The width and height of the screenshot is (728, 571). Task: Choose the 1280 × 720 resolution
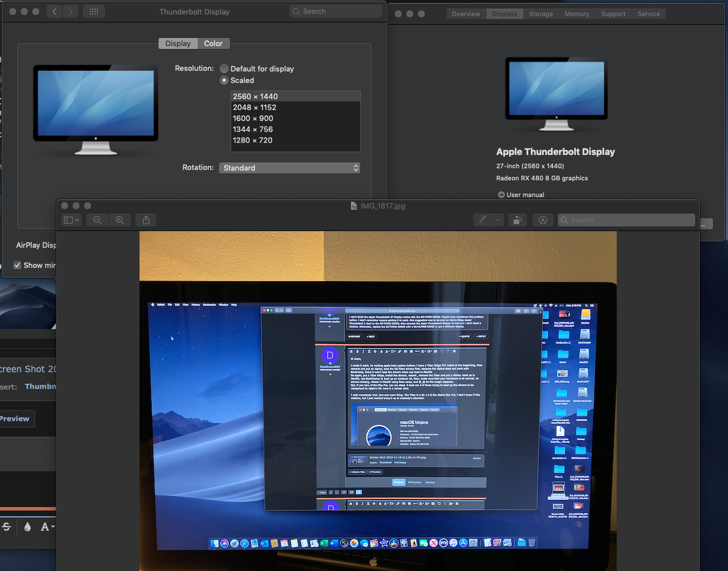[295, 140]
